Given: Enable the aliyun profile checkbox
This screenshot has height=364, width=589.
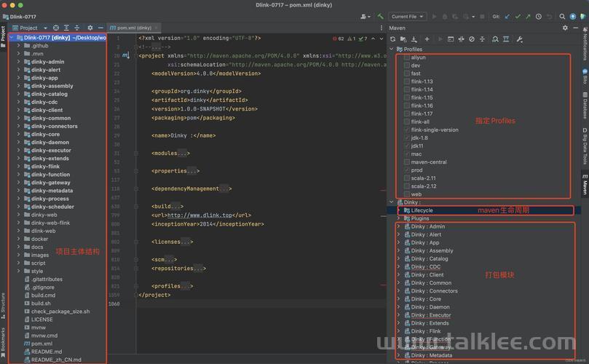Looking at the screenshot, I should pos(407,58).
